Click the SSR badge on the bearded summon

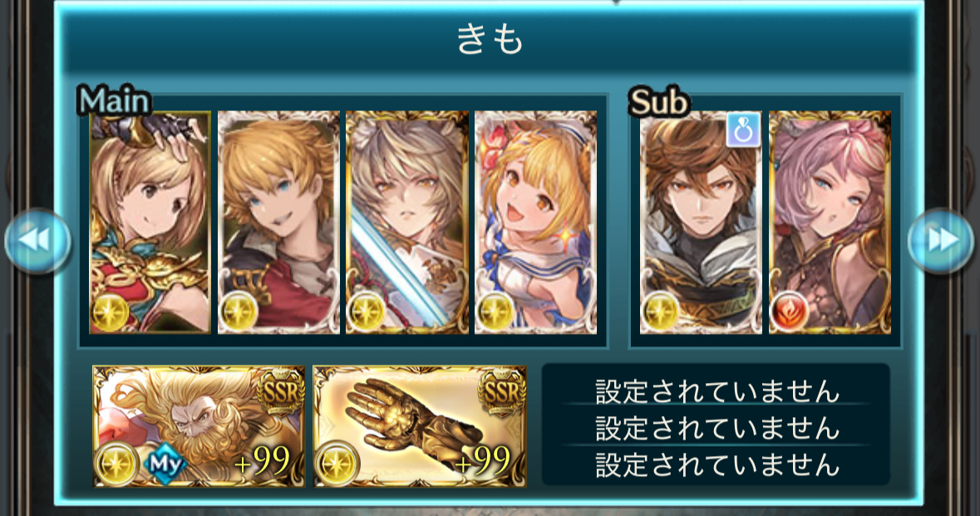click(x=281, y=392)
